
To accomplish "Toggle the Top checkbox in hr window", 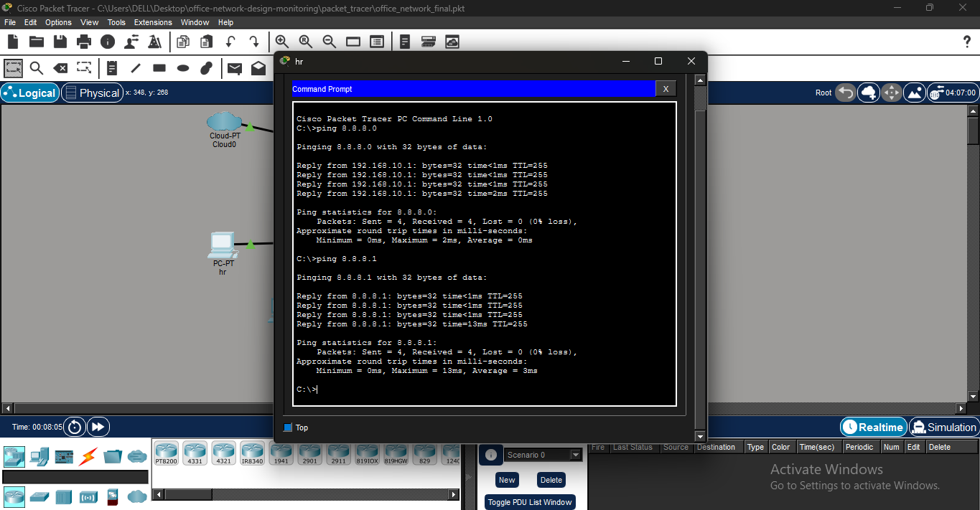I will click(289, 428).
